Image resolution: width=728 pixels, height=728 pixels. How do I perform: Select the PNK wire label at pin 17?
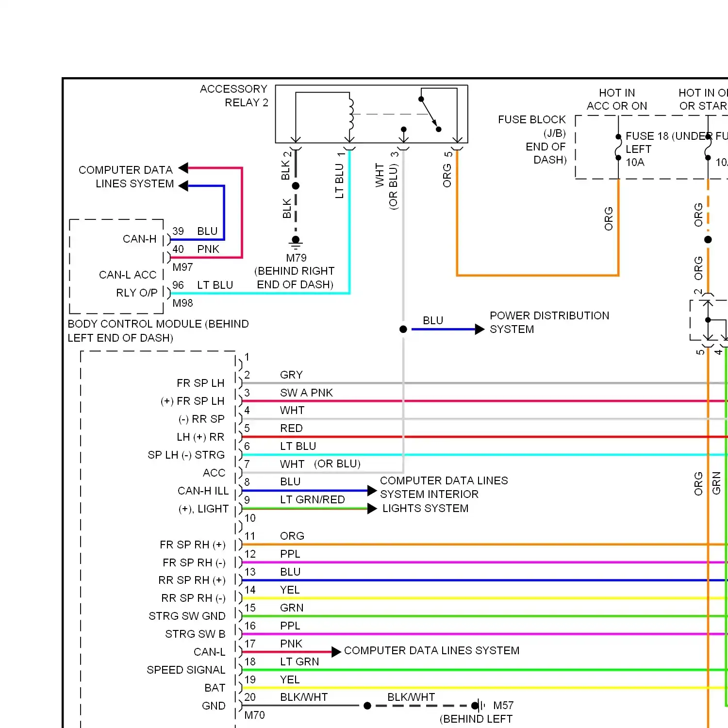coord(291,644)
